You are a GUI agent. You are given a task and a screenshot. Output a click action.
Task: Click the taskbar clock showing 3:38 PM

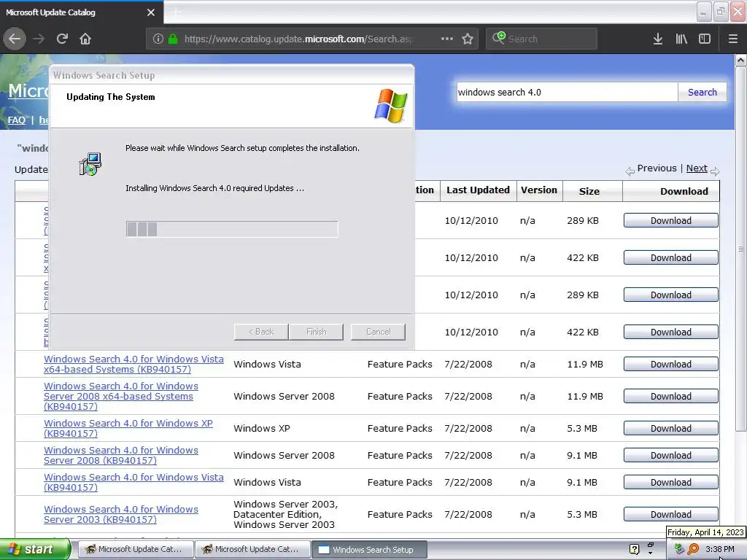point(720,549)
